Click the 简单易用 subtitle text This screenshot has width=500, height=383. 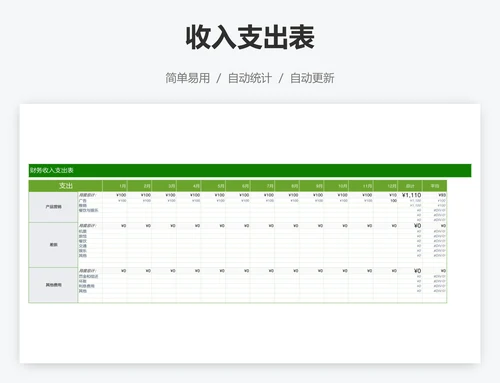tap(188, 78)
